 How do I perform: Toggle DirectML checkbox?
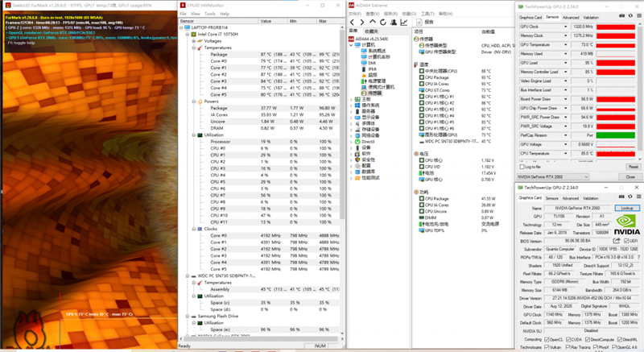point(619,340)
